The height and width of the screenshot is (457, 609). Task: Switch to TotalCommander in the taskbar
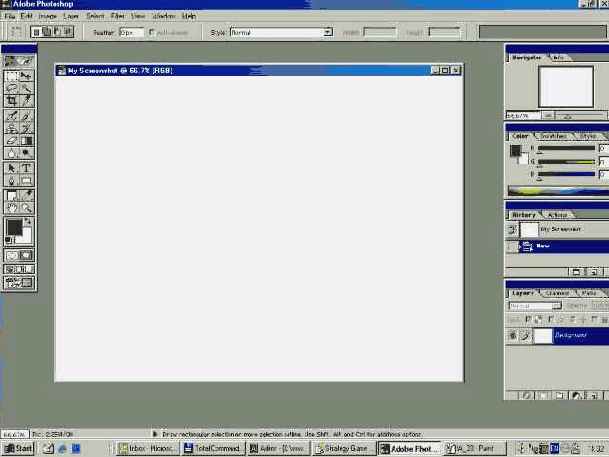point(212,449)
